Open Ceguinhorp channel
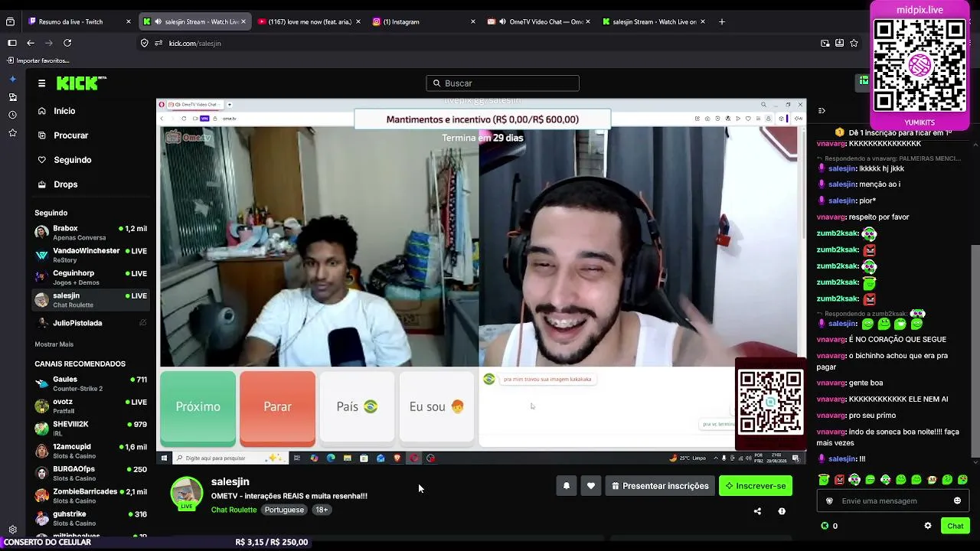This screenshot has width=980, height=551. tap(90, 278)
